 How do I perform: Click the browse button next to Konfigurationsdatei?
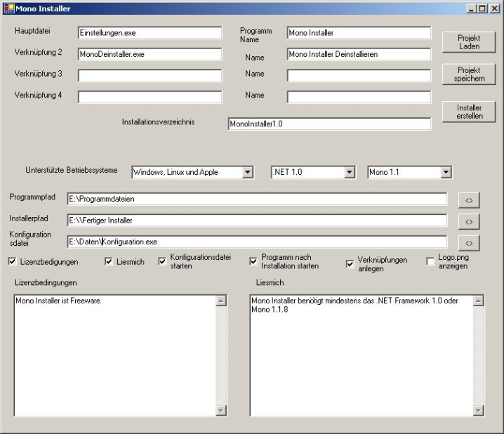(469, 243)
